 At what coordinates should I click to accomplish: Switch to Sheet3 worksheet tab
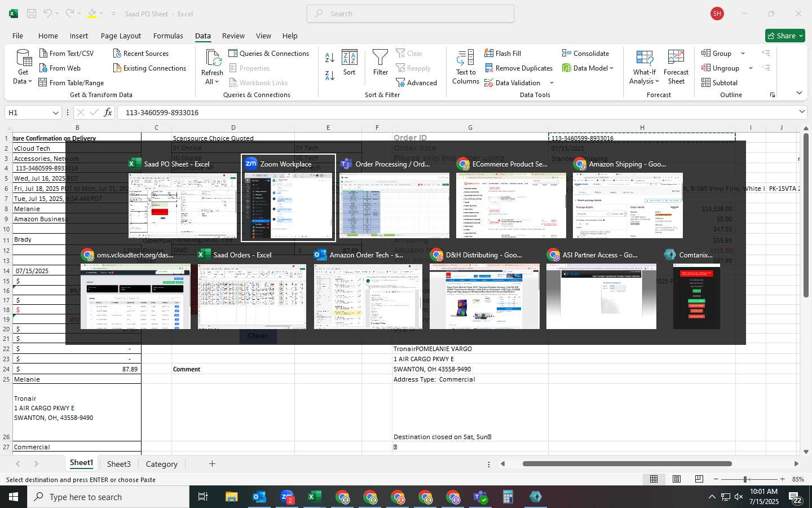coord(119,464)
